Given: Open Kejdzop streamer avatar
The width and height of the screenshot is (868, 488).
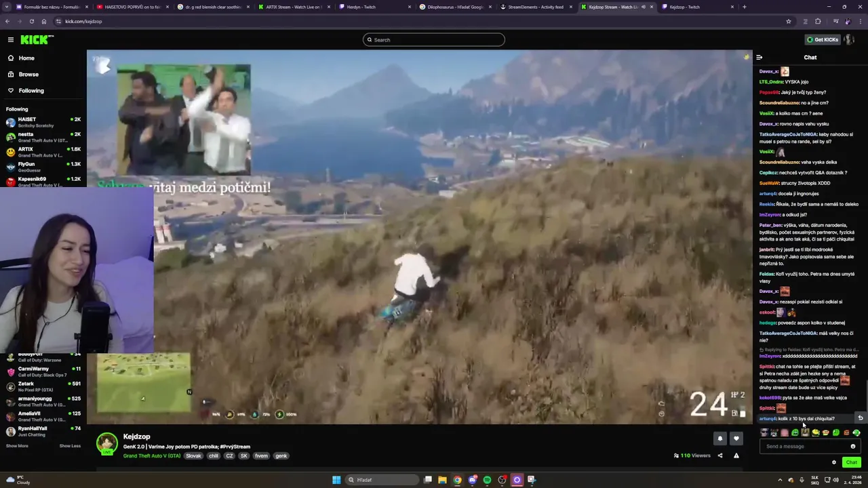Looking at the screenshot, I should pyautogui.click(x=106, y=444).
